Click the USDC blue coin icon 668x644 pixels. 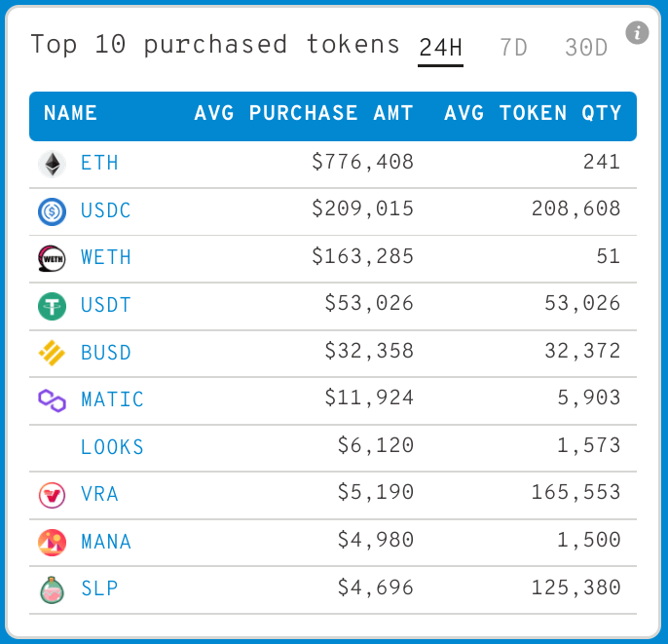click(x=52, y=211)
